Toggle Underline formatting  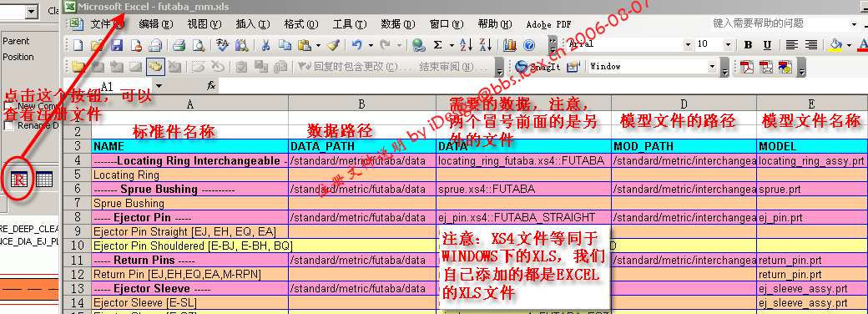pos(767,45)
